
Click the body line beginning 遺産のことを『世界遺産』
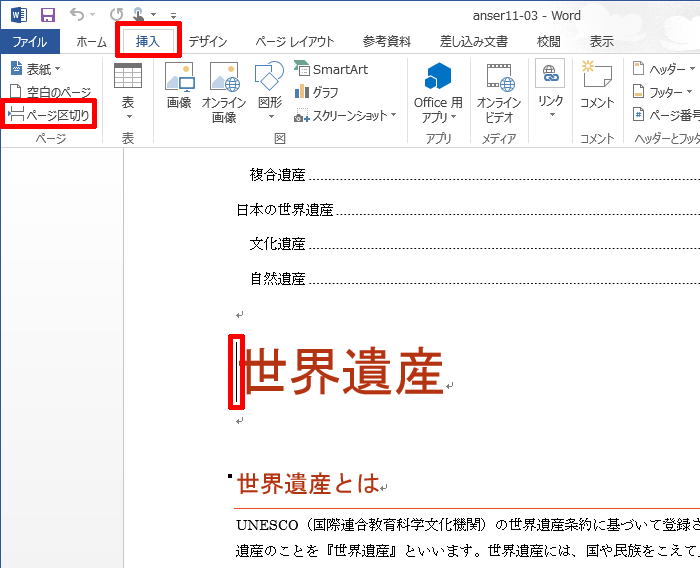468,551
